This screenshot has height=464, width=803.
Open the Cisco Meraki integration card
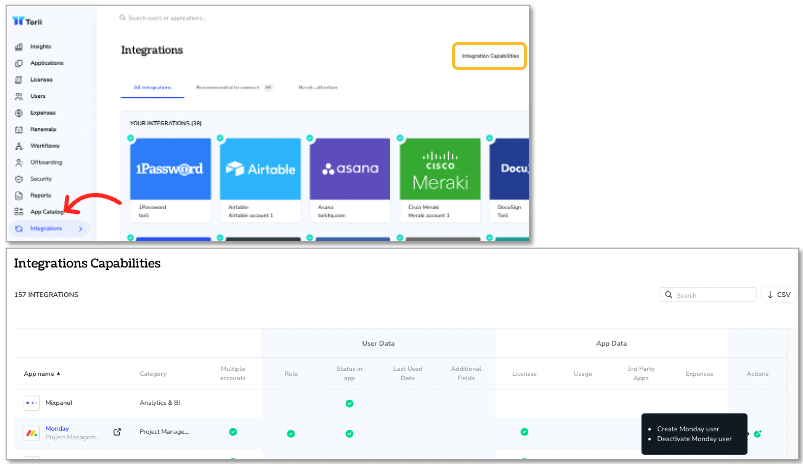(440, 180)
